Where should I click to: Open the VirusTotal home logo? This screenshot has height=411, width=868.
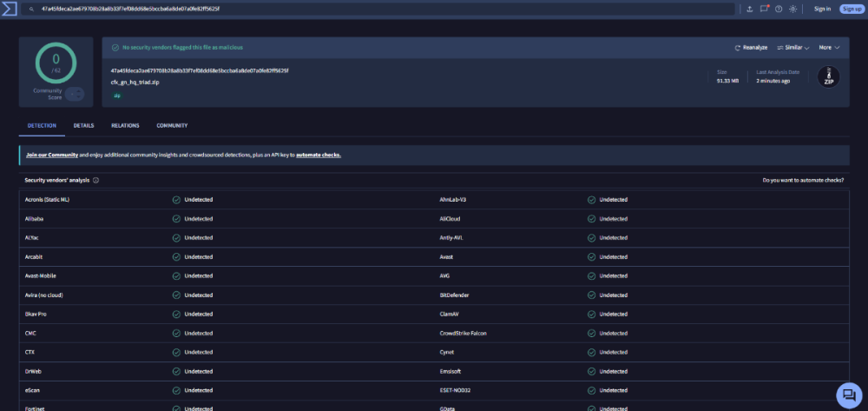point(9,9)
